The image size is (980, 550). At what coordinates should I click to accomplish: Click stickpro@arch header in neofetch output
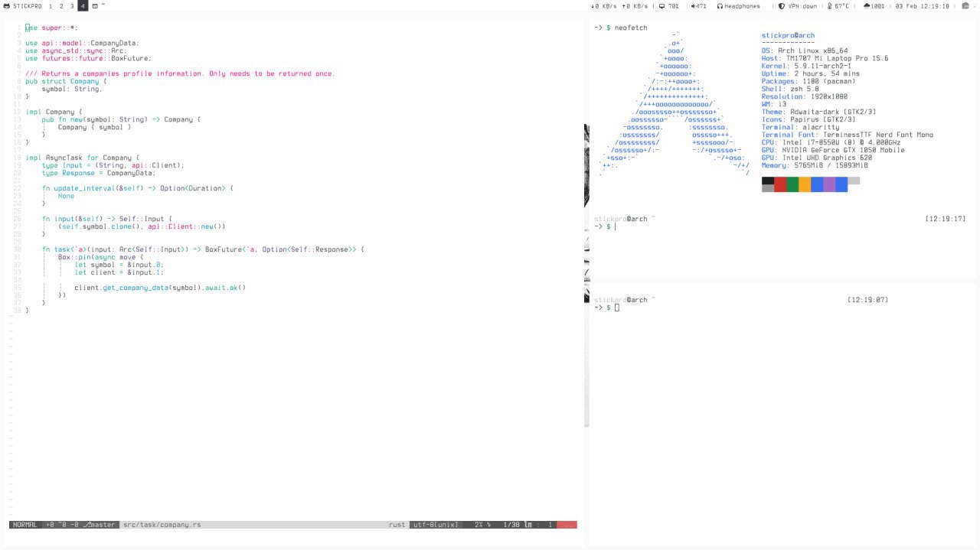tap(788, 35)
